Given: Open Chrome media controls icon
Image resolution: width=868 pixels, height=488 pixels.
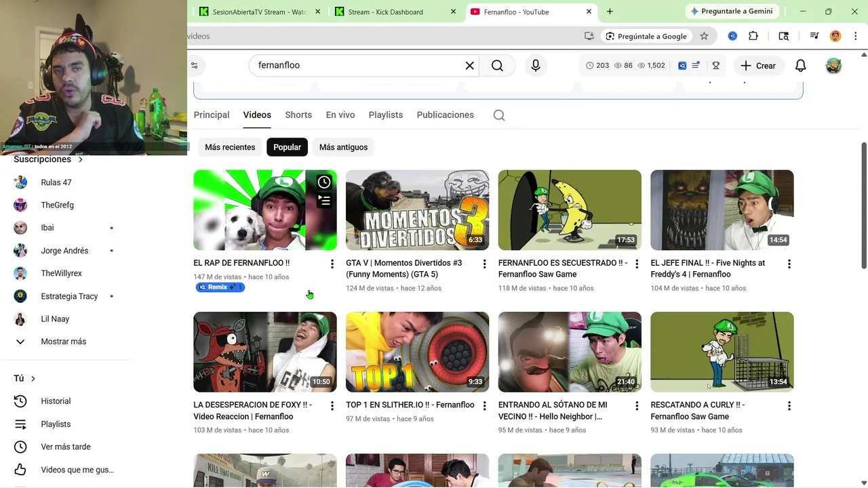Looking at the screenshot, I should click(x=814, y=36).
